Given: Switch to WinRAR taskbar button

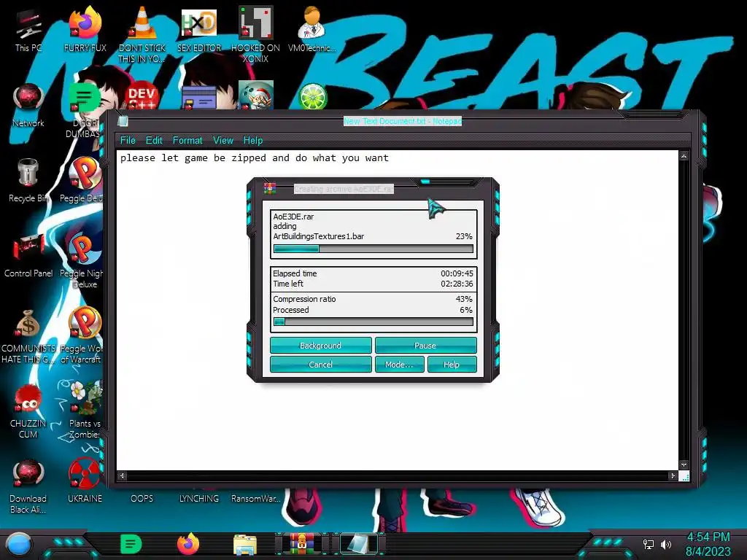Looking at the screenshot, I should tap(302, 545).
